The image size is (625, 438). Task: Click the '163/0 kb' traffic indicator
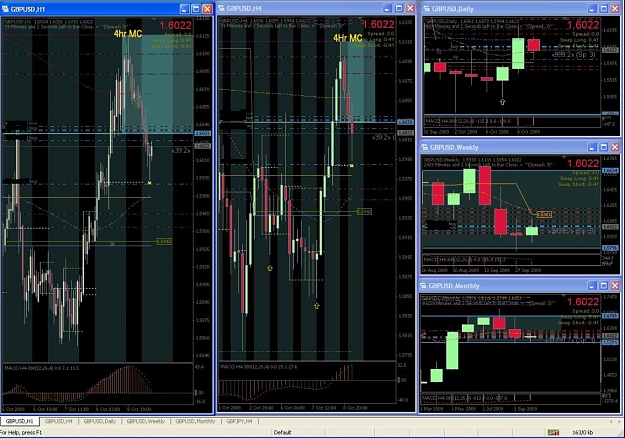(583, 432)
